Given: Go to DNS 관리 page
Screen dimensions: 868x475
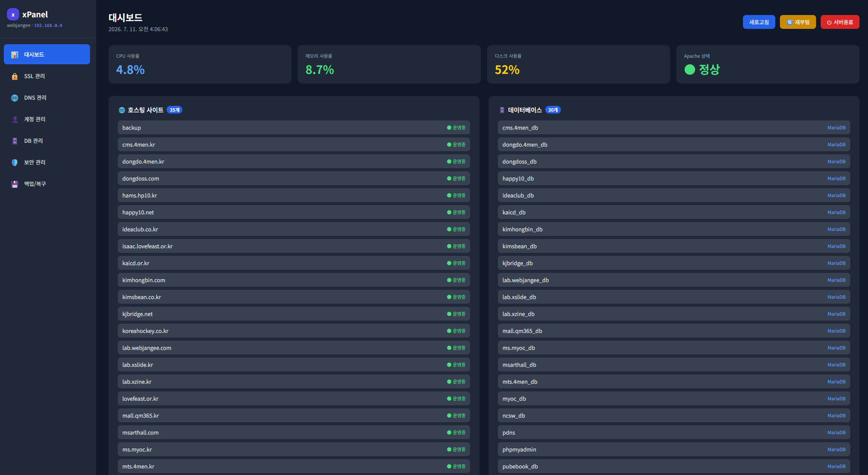Looking at the screenshot, I should click(47, 97).
